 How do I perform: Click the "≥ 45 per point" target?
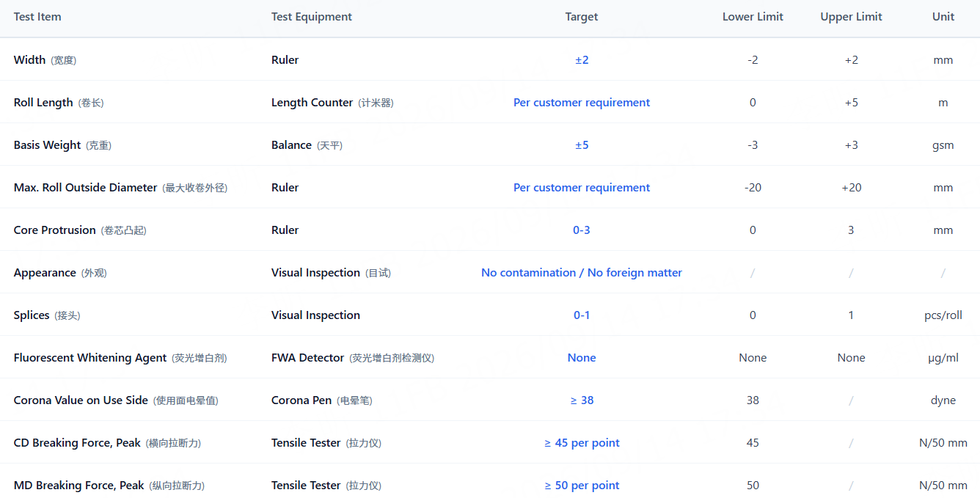tap(582, 443)
